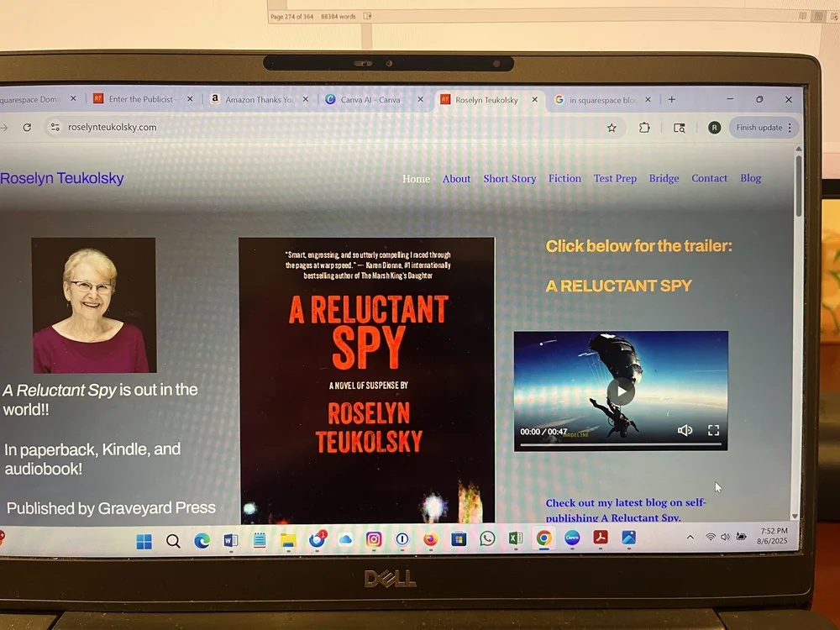Open the Chrome Google Lens search icon
The width and height of the screenshot is (840, 630).
[679, 128]
